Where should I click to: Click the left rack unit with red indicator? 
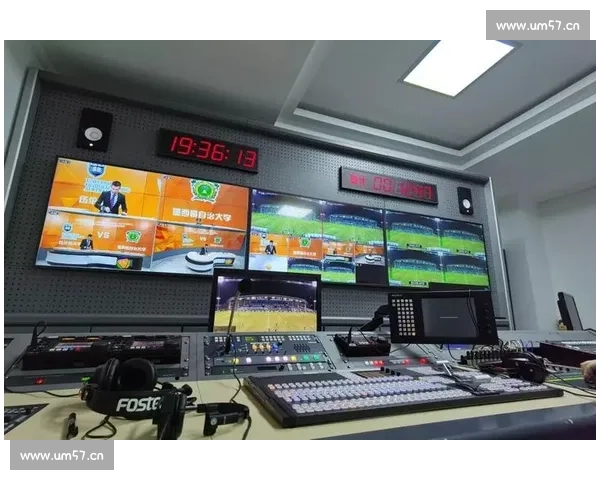click(100, 351)
